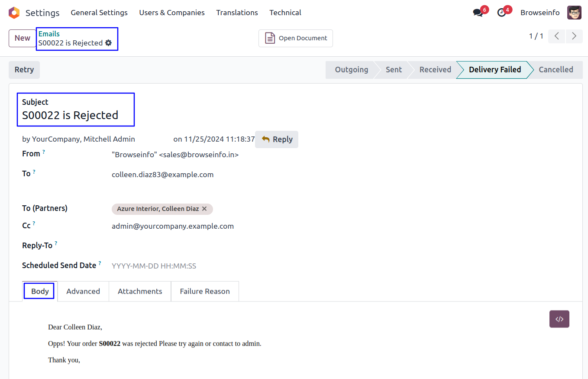This screenshot has height=379, width=588.
Task: Set status to Cancelled in status bar
Action: coord(556,70)
